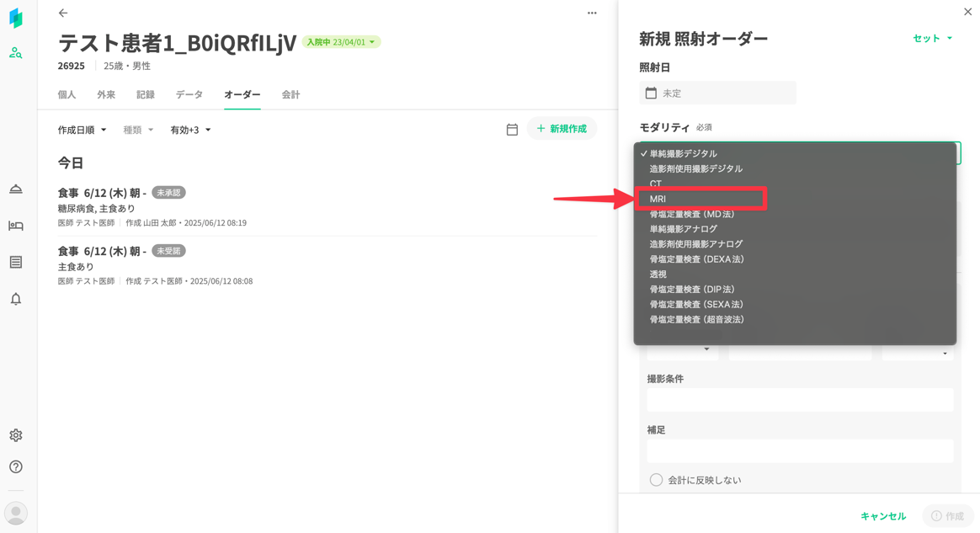Click 糖尿病食, 主食あり description
The height and width of the screenshot is (533, 980).
point(96,208)
